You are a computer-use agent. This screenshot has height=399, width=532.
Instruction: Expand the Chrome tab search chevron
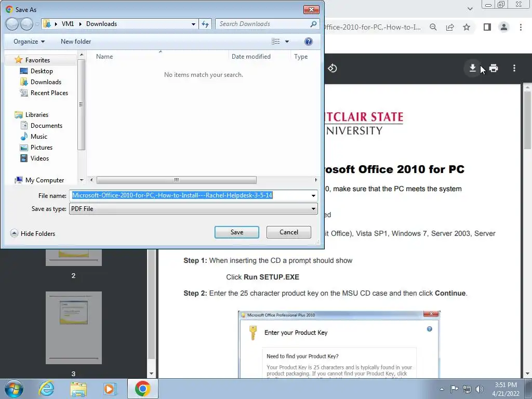(470, 8)
